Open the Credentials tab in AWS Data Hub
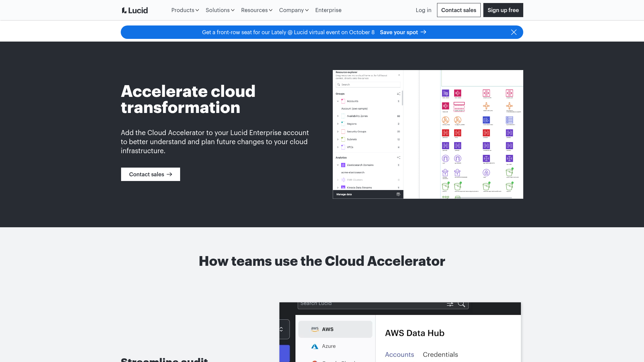 440,354
